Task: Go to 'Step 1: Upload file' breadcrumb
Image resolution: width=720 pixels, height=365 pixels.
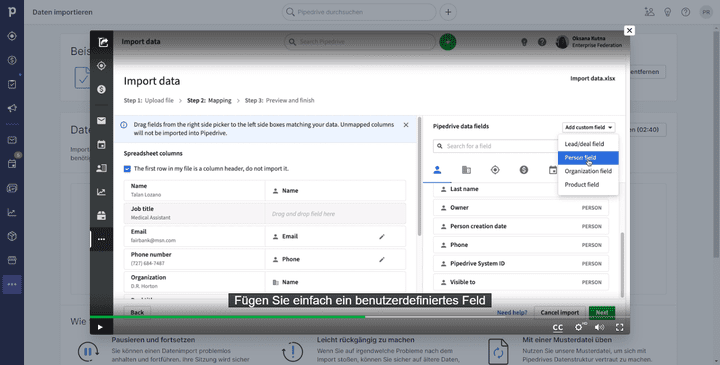Action: click(x=148, y=101)
